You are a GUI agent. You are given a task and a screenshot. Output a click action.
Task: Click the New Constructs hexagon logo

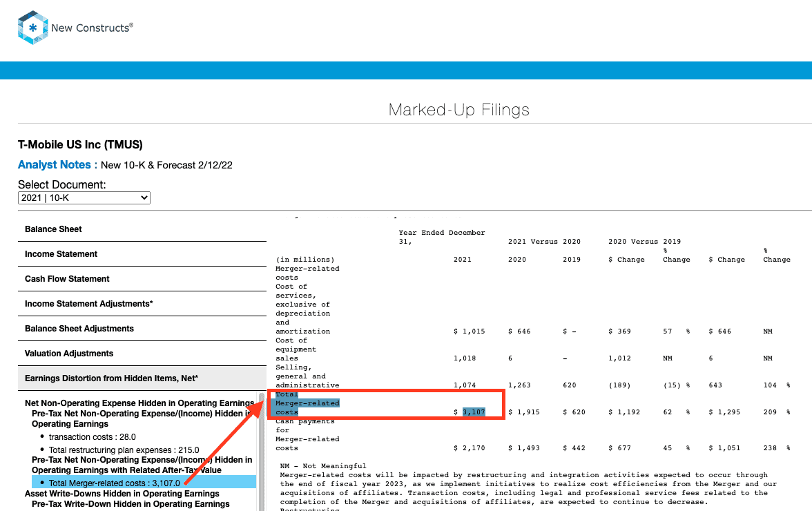[x=33, y=28]
